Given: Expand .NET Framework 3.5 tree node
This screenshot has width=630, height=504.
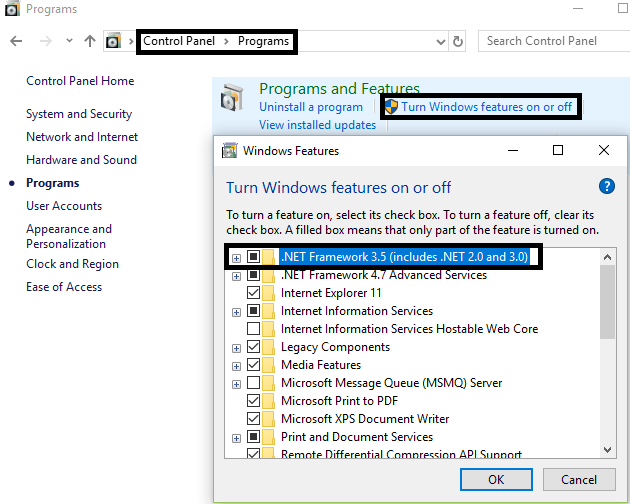Looking at the screenshot, I should pos(236,258).
